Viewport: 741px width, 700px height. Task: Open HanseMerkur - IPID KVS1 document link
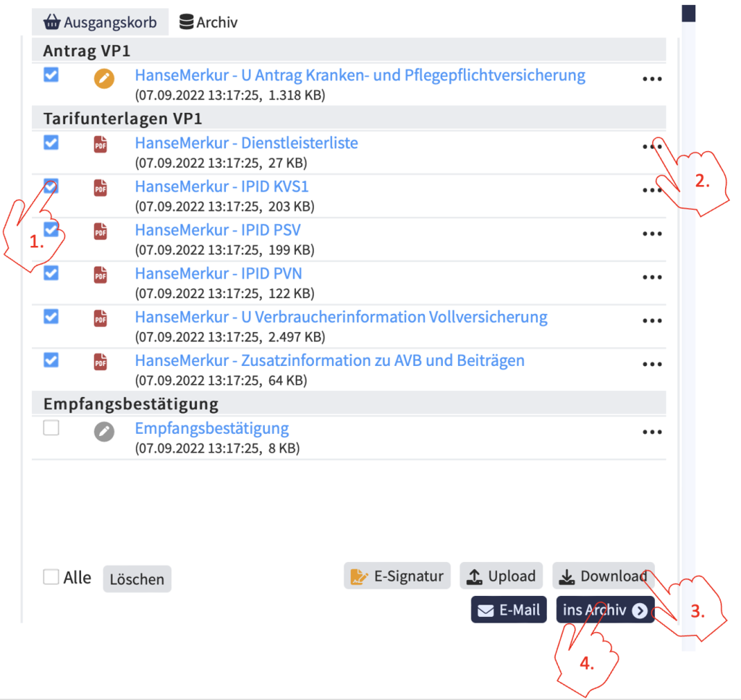(x=222, y=187)
